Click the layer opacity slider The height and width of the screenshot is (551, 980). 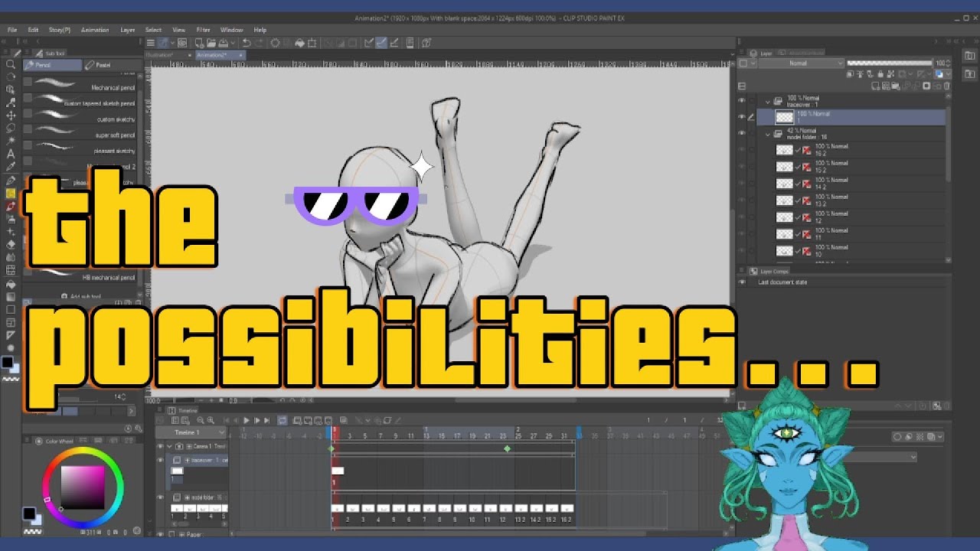click(x=889, y=64)
